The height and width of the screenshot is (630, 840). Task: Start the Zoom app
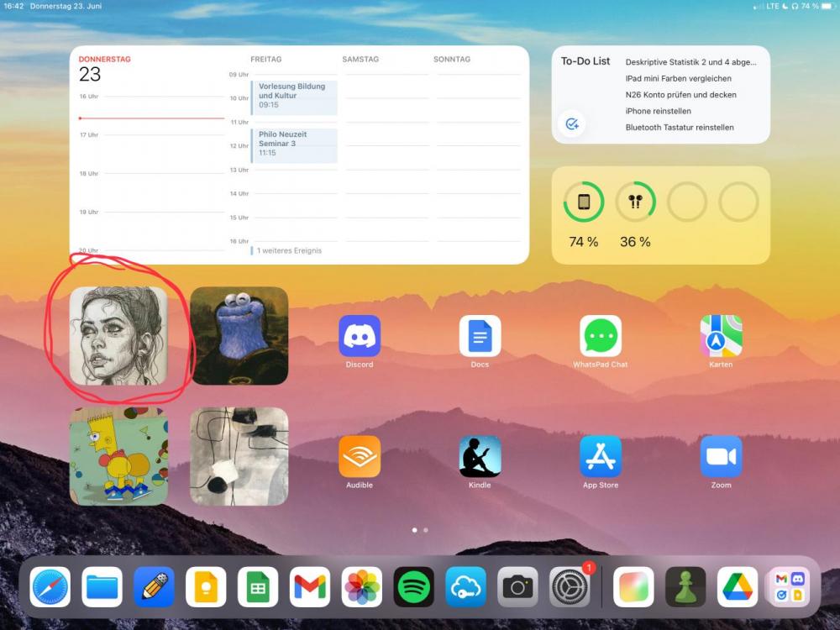[x=721, y=457]
